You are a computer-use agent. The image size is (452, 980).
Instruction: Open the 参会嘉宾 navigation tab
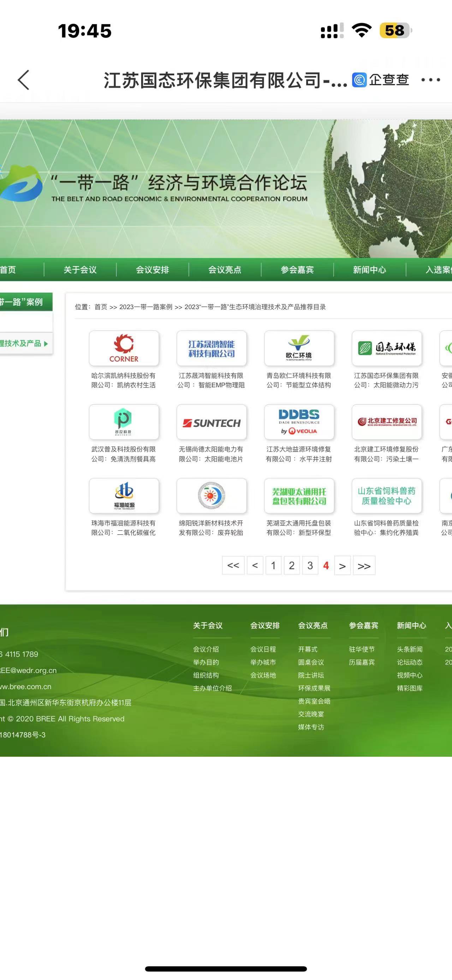(297, 270)
